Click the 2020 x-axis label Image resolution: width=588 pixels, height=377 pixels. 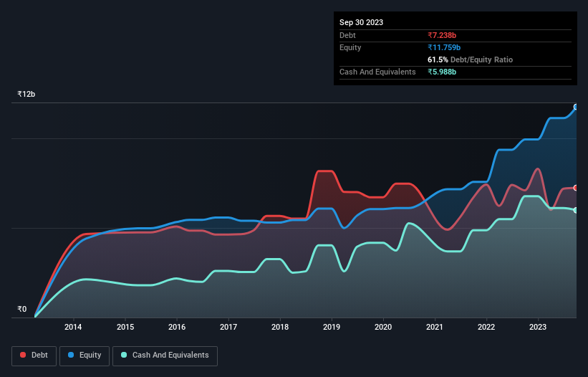point(383,327)
